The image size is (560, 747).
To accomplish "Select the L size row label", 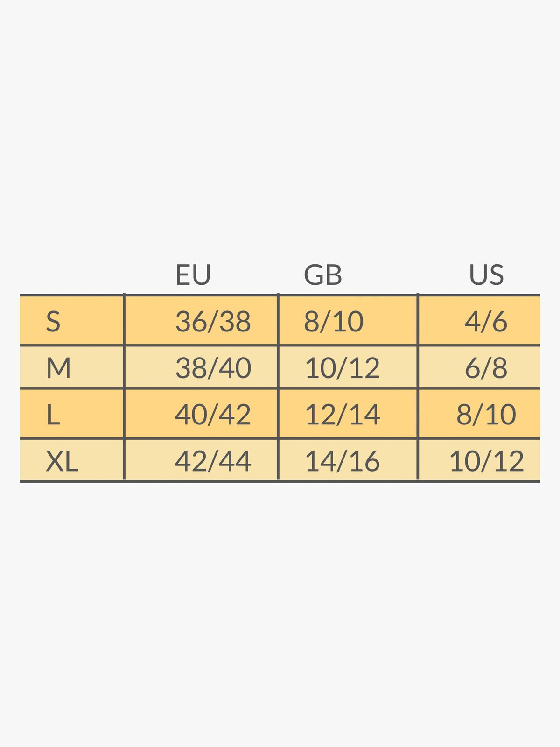I will coord(53,415).
